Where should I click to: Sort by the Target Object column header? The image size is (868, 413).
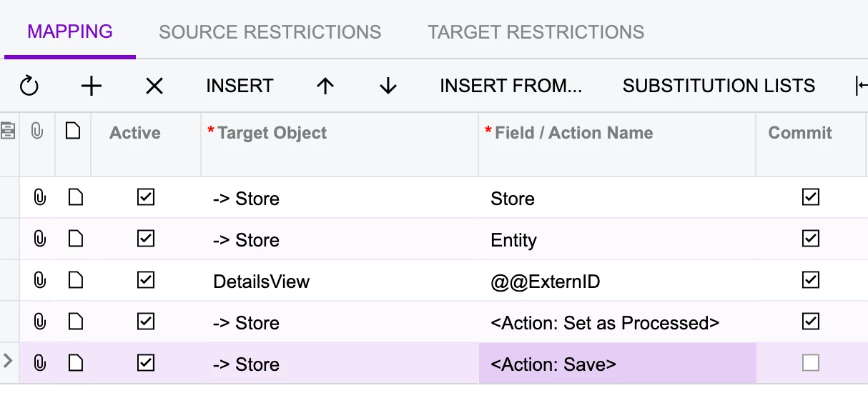272,133
